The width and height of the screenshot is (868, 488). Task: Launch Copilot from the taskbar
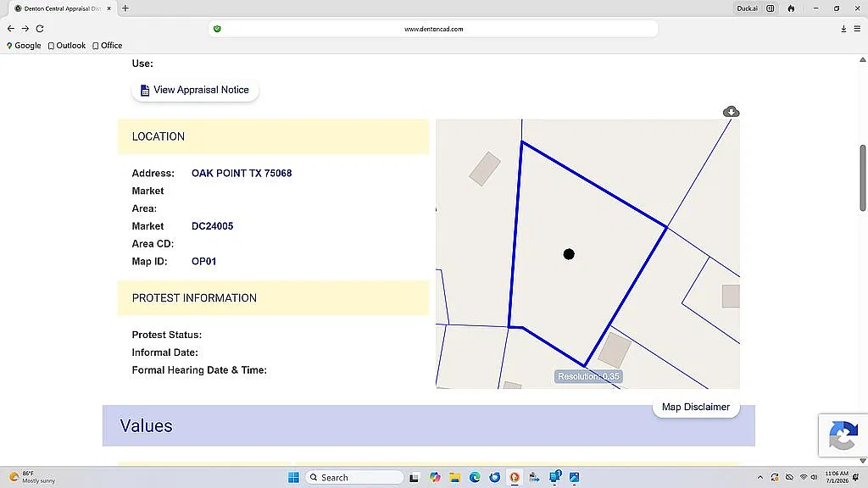pos(435,478)
